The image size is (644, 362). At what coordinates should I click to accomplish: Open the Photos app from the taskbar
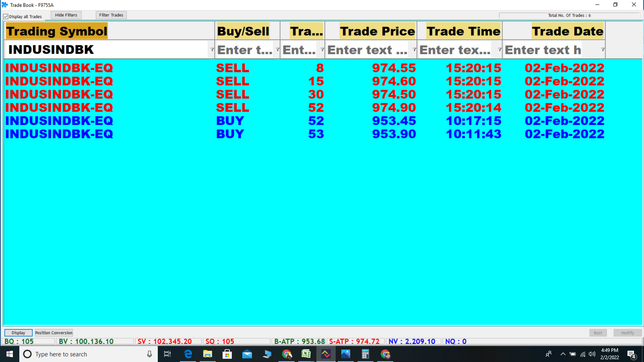[346, 354]
